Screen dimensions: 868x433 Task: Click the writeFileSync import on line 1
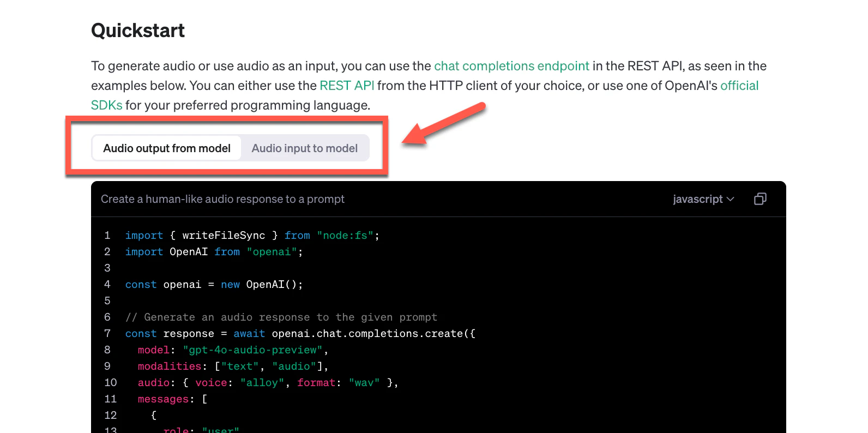(x=224, y=236)
